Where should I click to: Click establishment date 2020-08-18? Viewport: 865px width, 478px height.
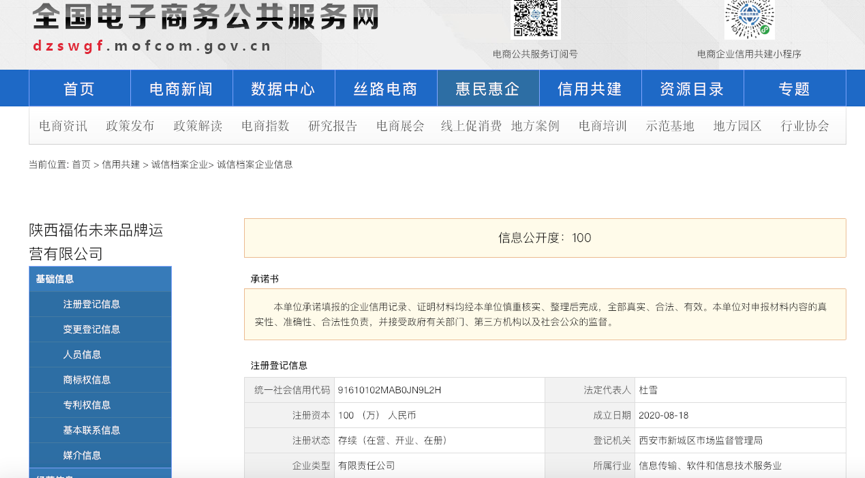pos(664,416)
